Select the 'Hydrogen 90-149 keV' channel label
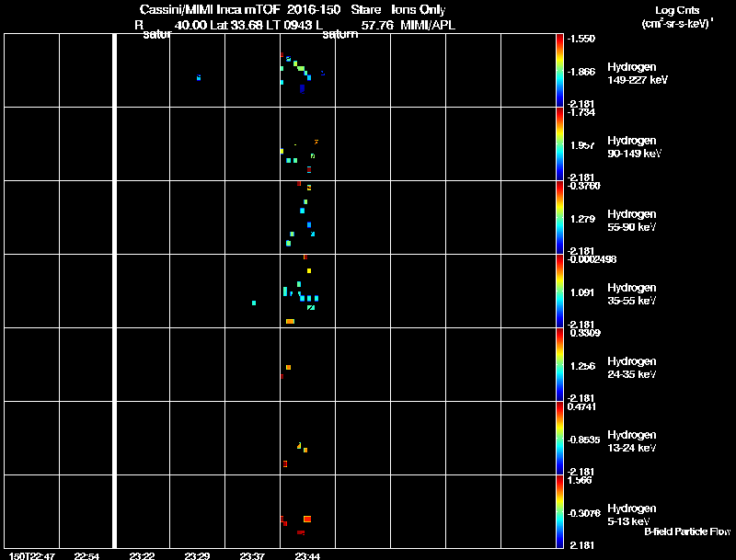The height and width of the screenshot is (560, 736). (x=634, y=147)
